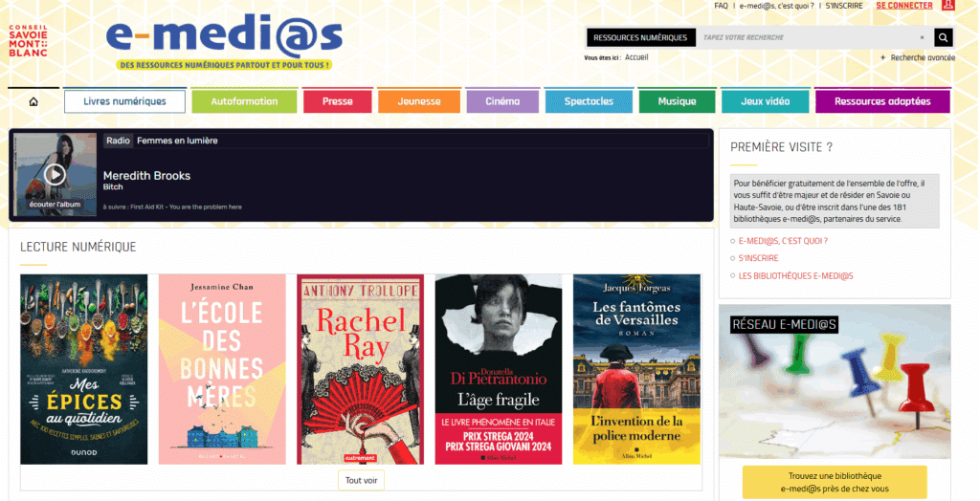Open the e-medi@s logo
The image size is (980, 501).
[224, 43]
